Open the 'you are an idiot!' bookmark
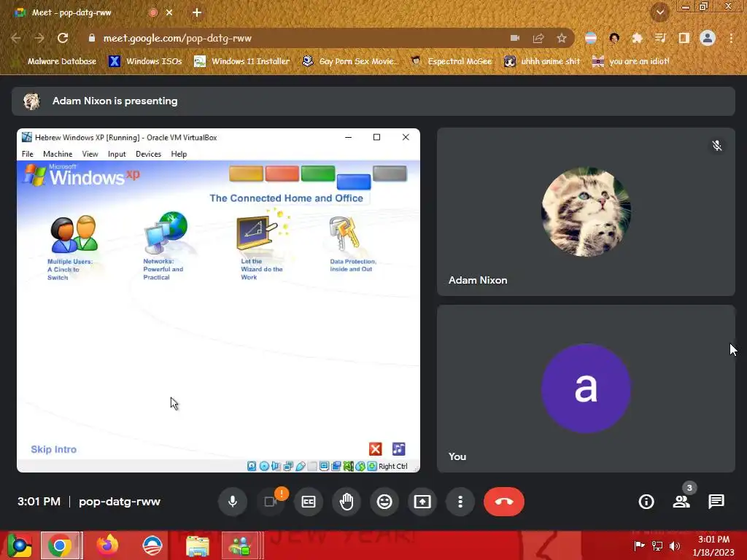Screen dimensions: 747x560 click(631, 61)
